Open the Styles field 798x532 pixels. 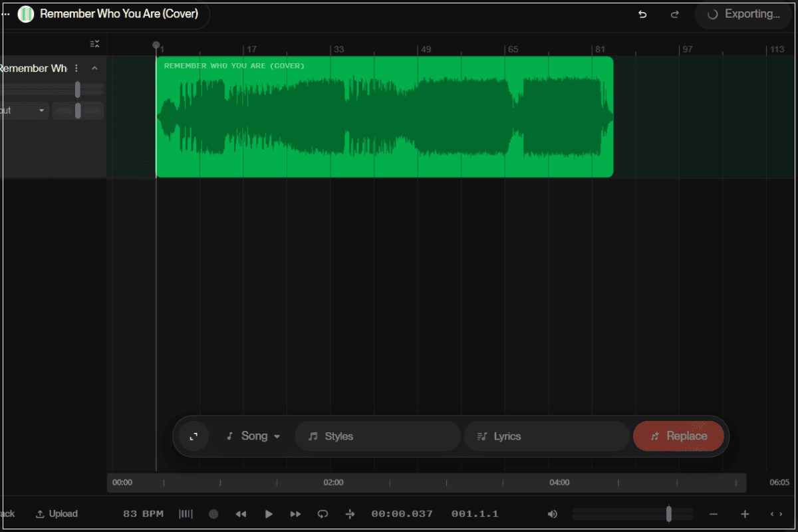click(x=377, y=436)
